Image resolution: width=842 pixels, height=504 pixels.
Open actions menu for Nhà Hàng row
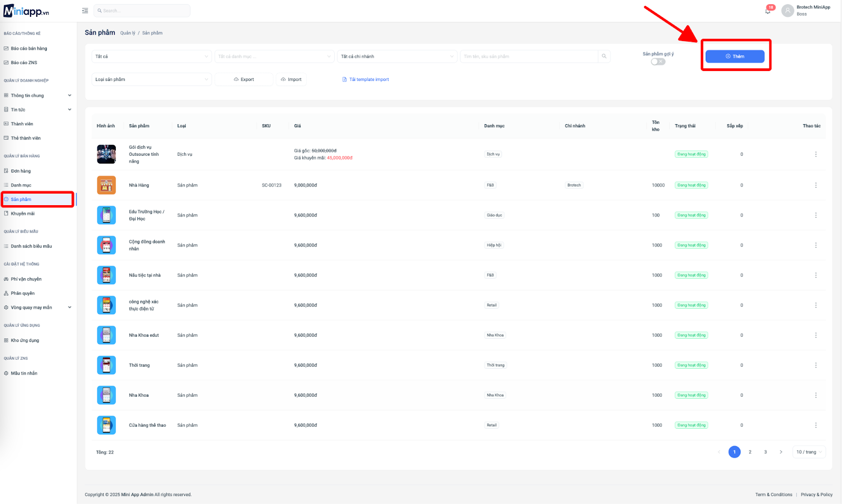[x=816, y=185]
